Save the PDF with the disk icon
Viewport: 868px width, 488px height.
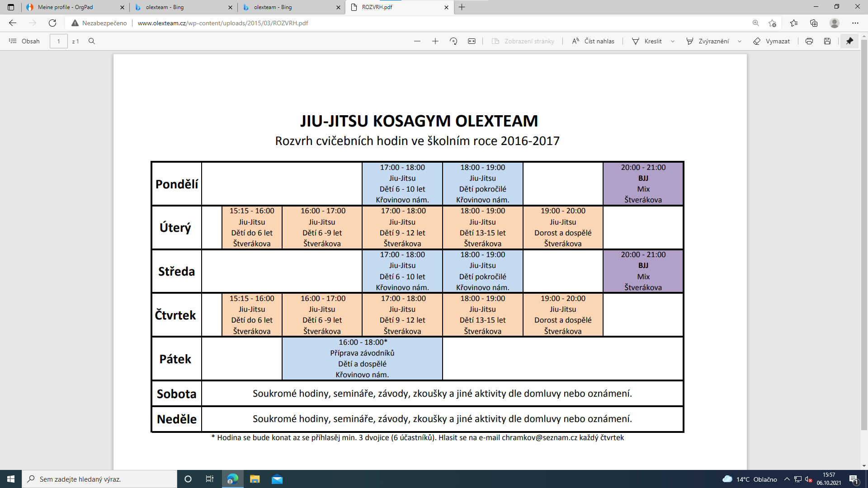pyautogui.click(x=827, y=41)
